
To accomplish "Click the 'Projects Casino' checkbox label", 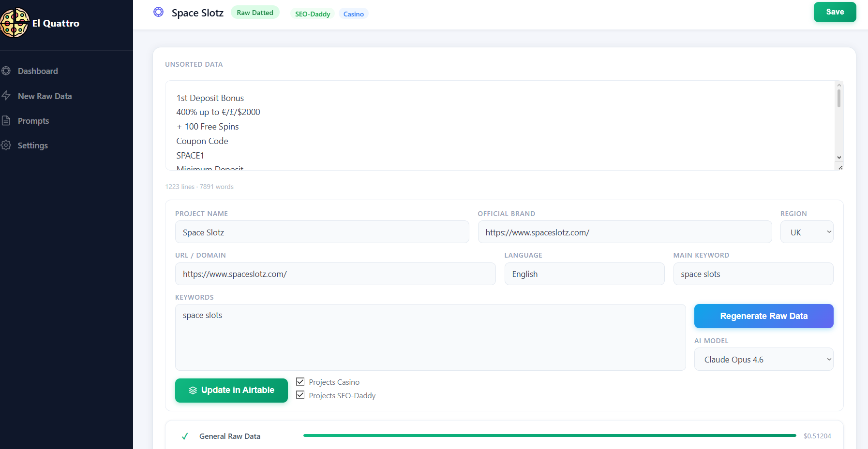I will [334, 382].
